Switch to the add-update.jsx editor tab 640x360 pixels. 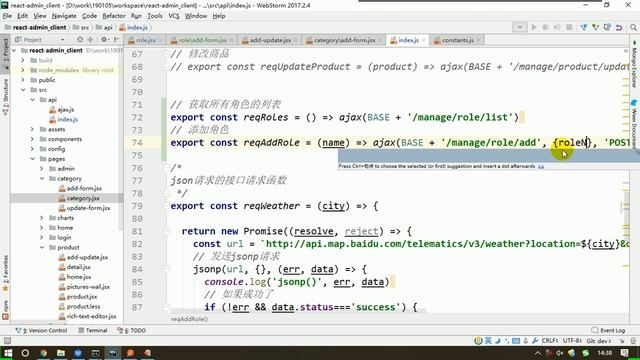pos(270,40)
